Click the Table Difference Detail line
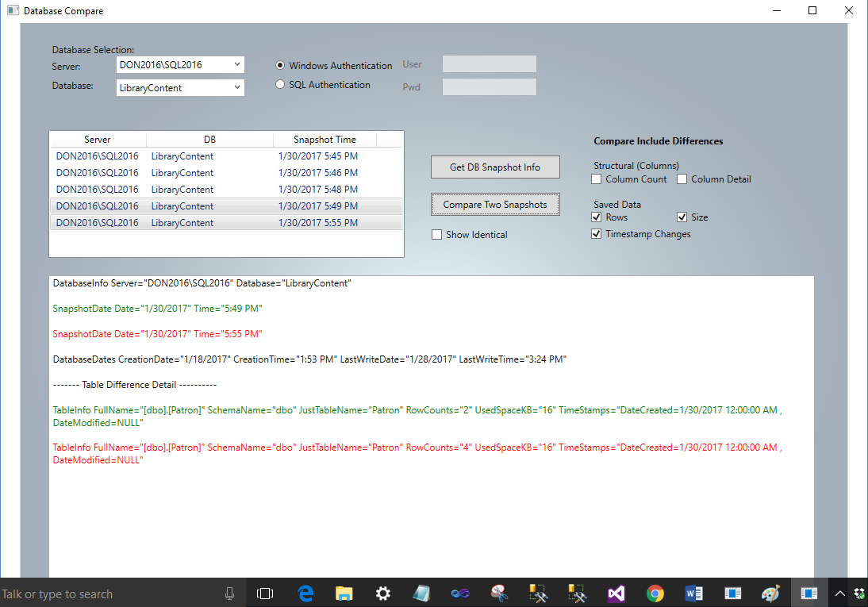Screen dimensions: 868x607 tap(135, 384)
